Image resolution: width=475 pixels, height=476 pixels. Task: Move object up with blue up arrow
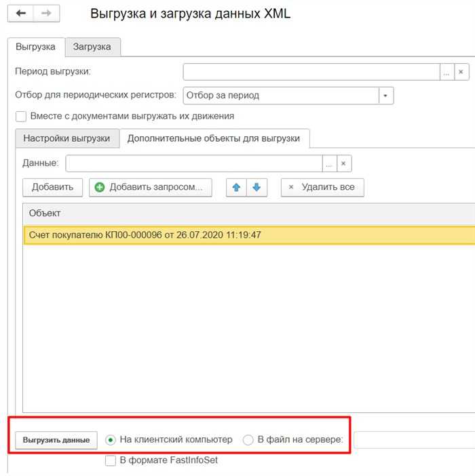(236, 187)
